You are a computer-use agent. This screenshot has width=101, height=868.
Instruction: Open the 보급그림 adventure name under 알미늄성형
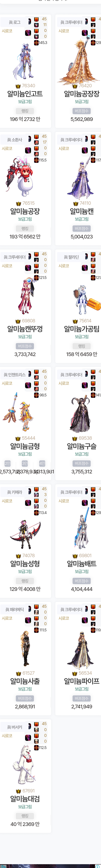tap(25, 572)
